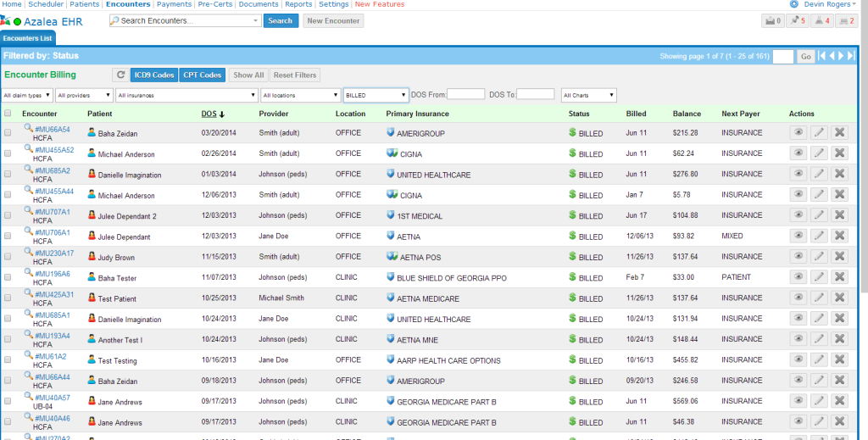Viewport: 868px width, 440px height.
Task: Go to the previous page arrow
Action: pos(832,56)
